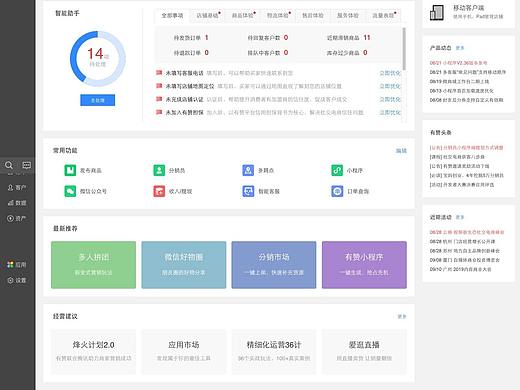This screenshot has width=520, height=390.
Task: Click the 14 待处理 donut progress ring
Action: [x=98, y=59]
